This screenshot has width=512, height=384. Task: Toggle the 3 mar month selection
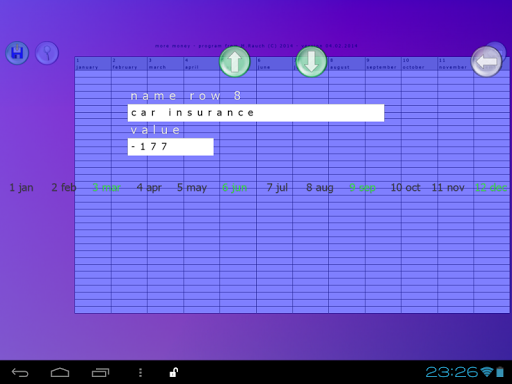click(x=106, y=188)
